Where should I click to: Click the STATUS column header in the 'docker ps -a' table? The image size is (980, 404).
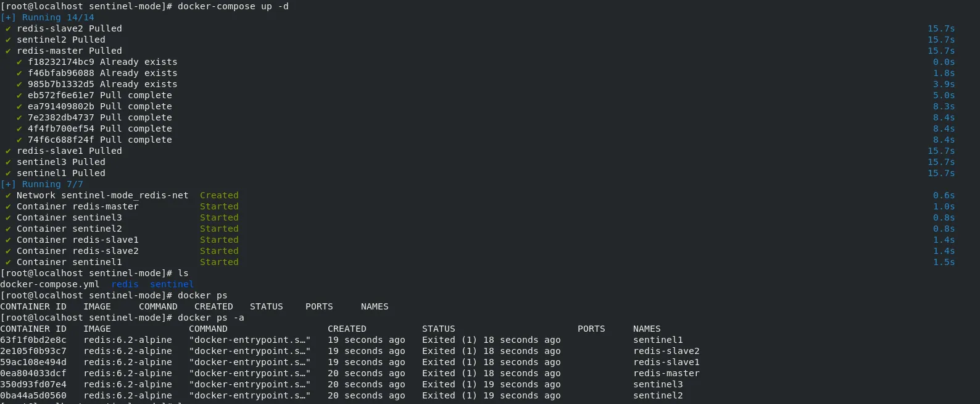(x=439, y=329)
